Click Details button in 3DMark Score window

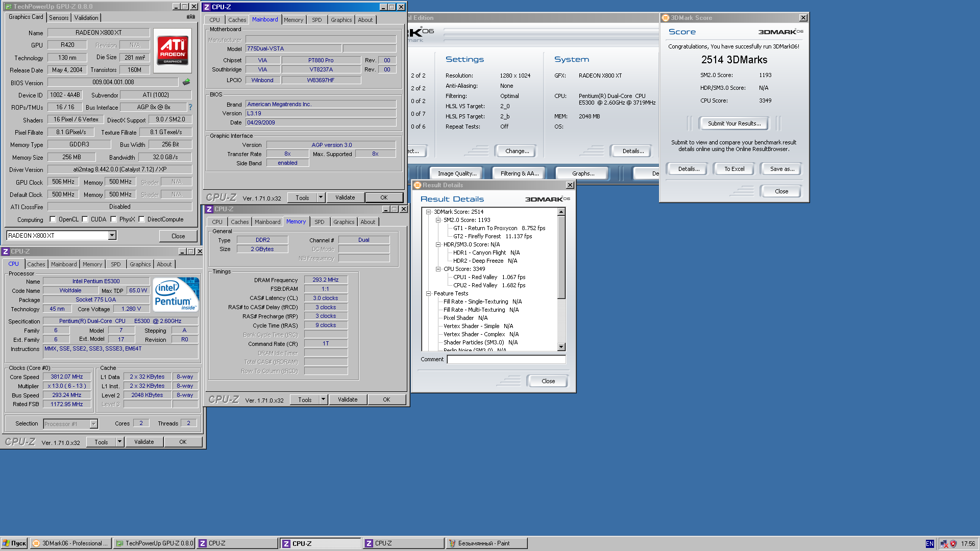(x=689, y=169)
